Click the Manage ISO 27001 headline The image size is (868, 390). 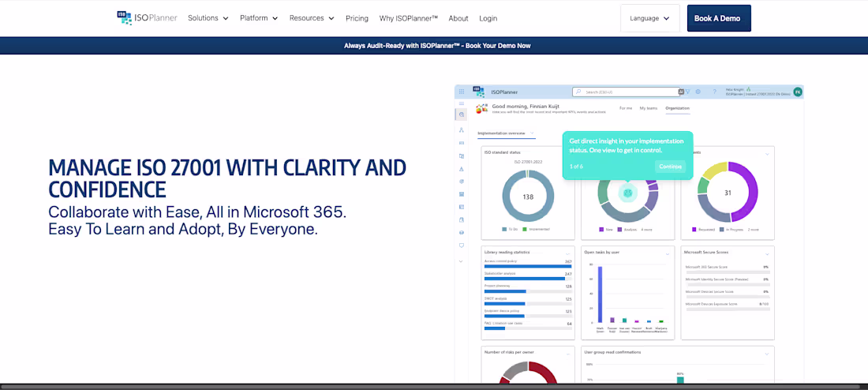[x=227, y=178]
